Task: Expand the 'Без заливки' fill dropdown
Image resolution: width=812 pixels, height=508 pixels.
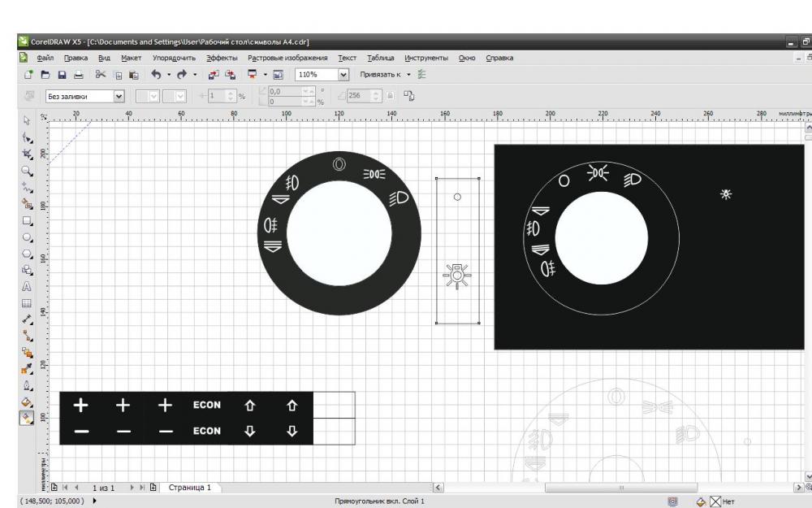Action: click(x=119, y=96)
